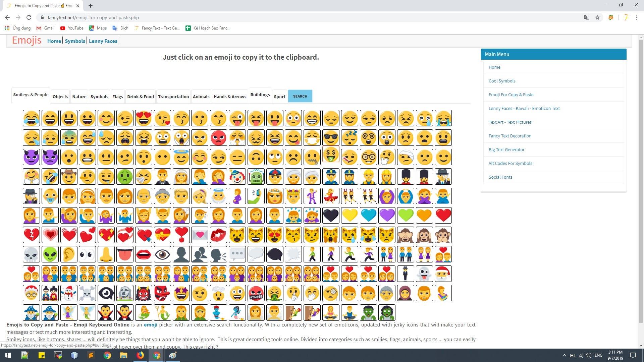Open Windows Start menu
Viewport: 644px width, 362px height.
click(x=8, y=355)
